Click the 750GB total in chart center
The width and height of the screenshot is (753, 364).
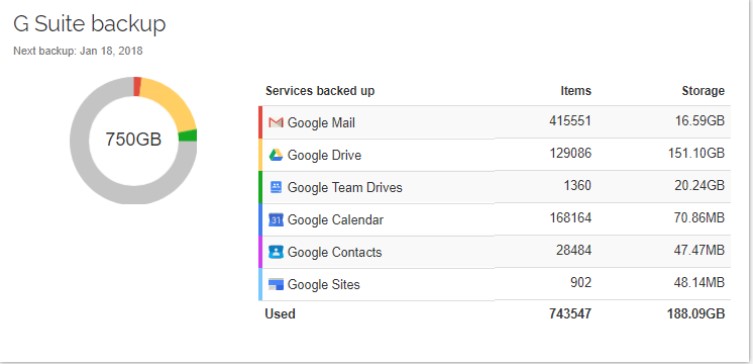[x=134, y=139]
